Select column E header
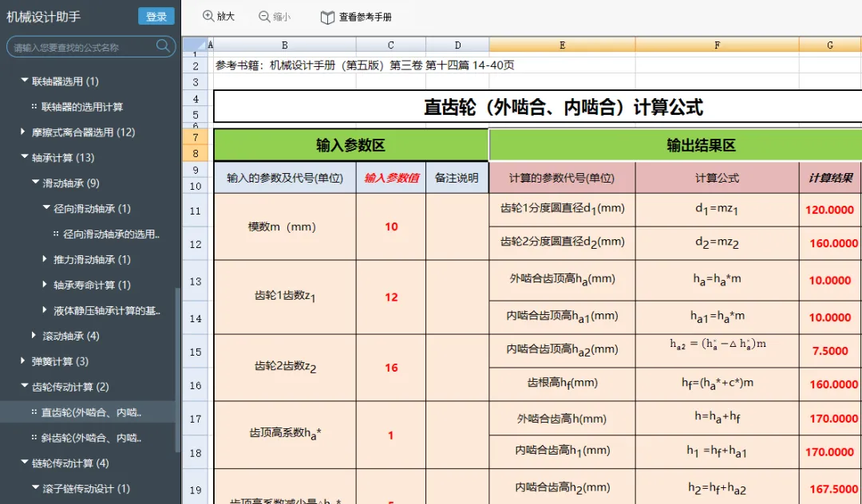This screenshot has width=862, height=504. pyautogui.click(x=563, y=45)
